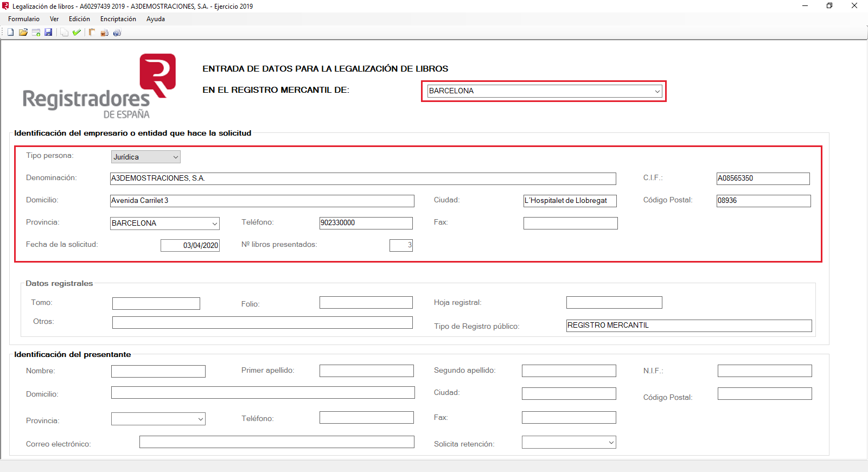Click the empty entity Fax field
Image resolution: width=868 pixels, height=472 pixels.
(571, 223)
